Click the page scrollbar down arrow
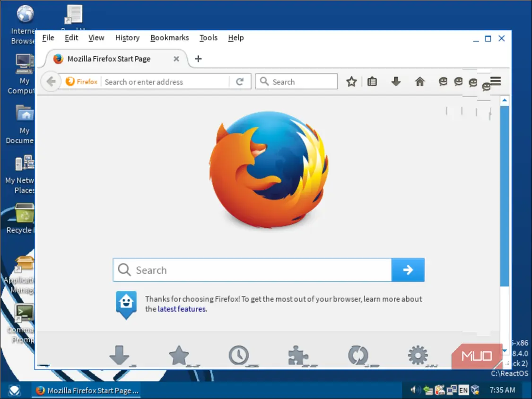 (505, 350)
